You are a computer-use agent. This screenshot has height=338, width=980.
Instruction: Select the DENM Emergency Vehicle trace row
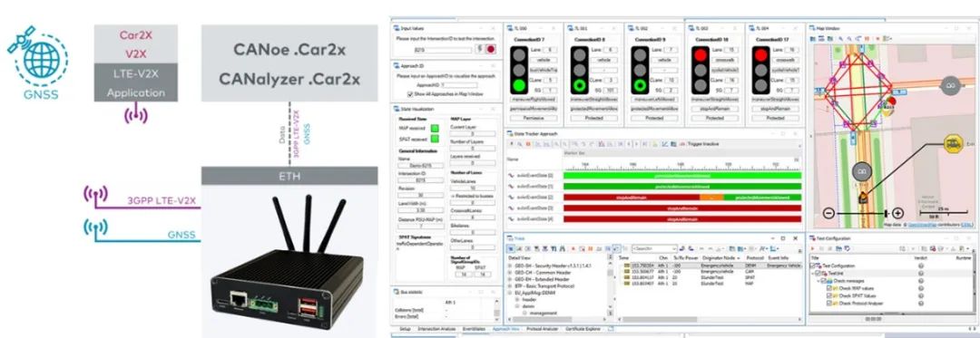coord(712,266)
